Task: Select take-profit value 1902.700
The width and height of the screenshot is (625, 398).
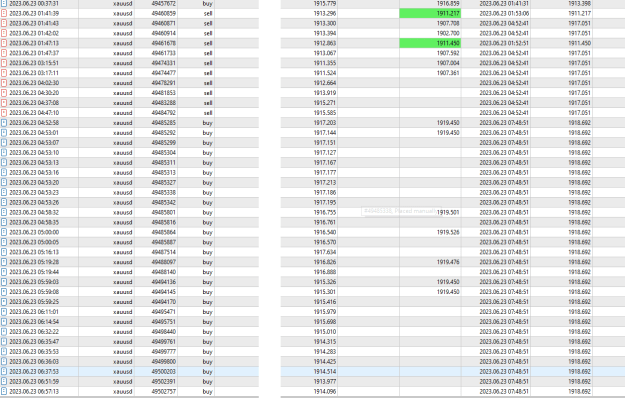Action: pos(448,33)
